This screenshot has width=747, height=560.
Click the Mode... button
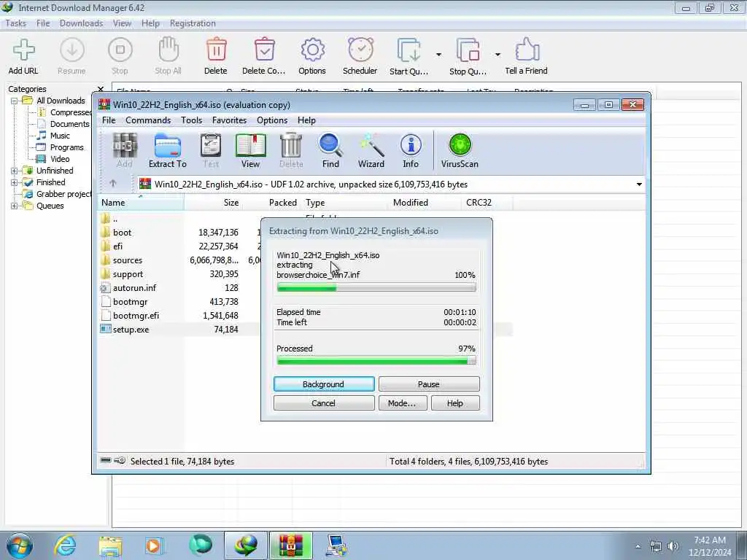(403, 403)
